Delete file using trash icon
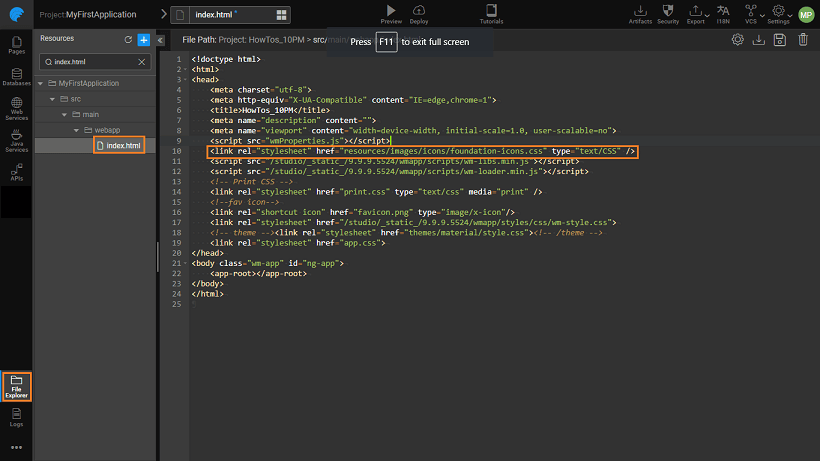Viewport: 820px width, 461px height. [x=802, y=40]
